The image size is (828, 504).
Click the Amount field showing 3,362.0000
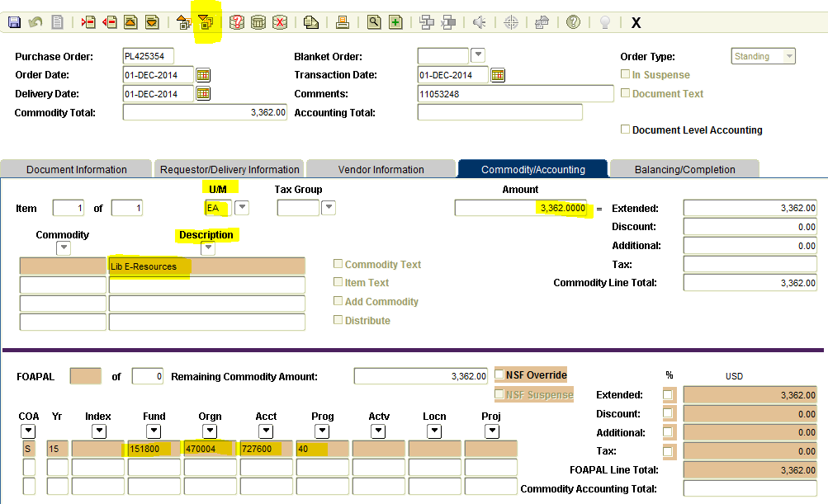521,208
